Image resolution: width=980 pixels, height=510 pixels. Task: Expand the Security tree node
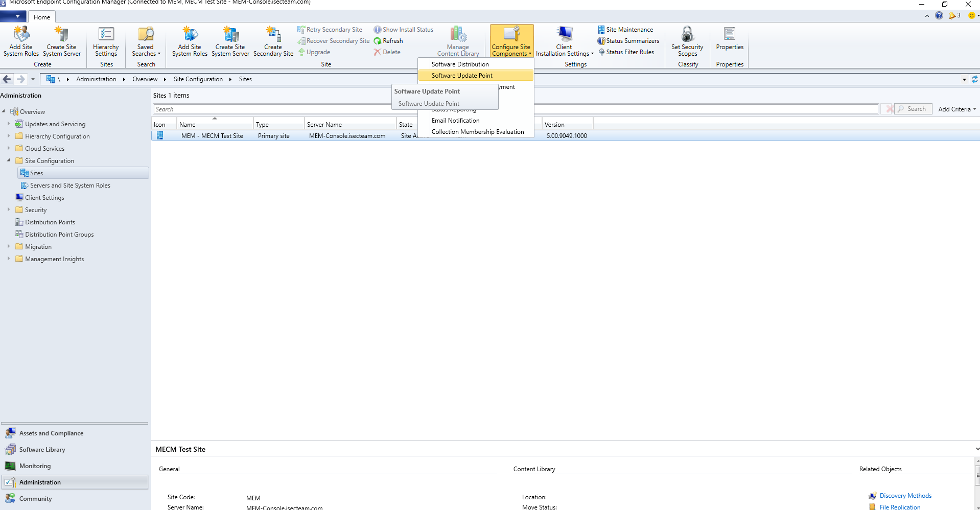[x=8, y=210]
